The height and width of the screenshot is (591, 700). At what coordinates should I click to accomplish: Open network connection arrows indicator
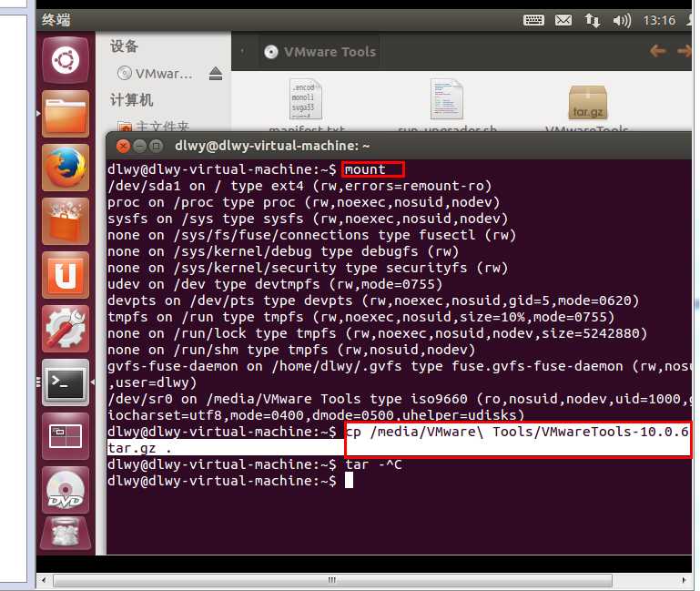[593, 20]
